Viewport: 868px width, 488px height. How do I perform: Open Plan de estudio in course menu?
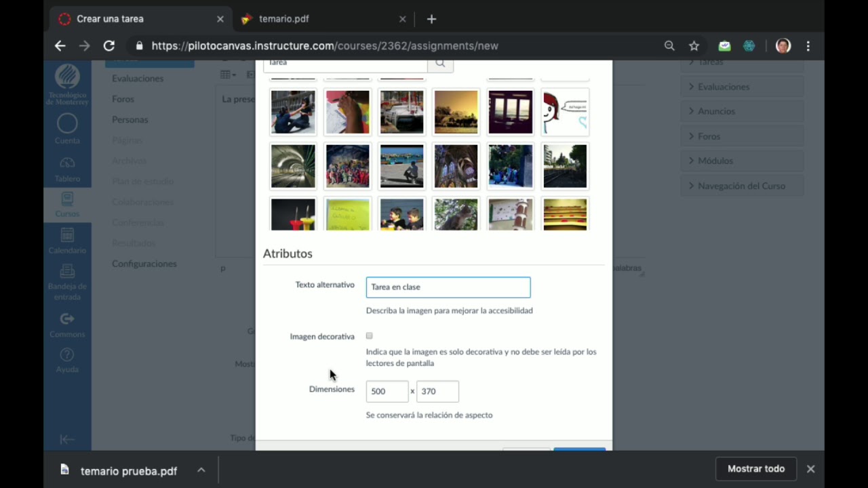pyautogui.click(x=142, y=181)
